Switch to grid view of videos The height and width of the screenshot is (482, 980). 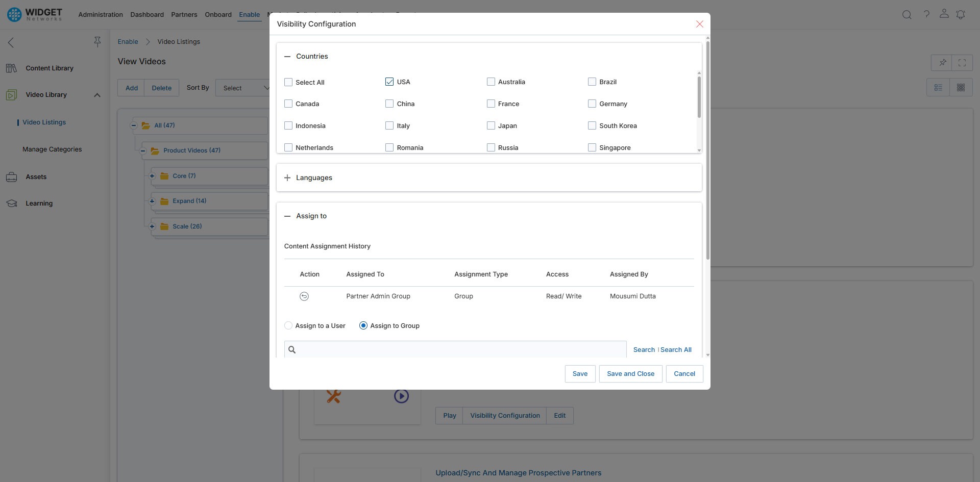[961, 87]
